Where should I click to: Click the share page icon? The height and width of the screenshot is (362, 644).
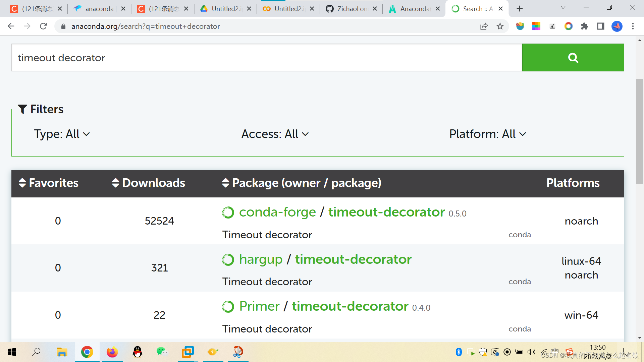click(484, 26)
